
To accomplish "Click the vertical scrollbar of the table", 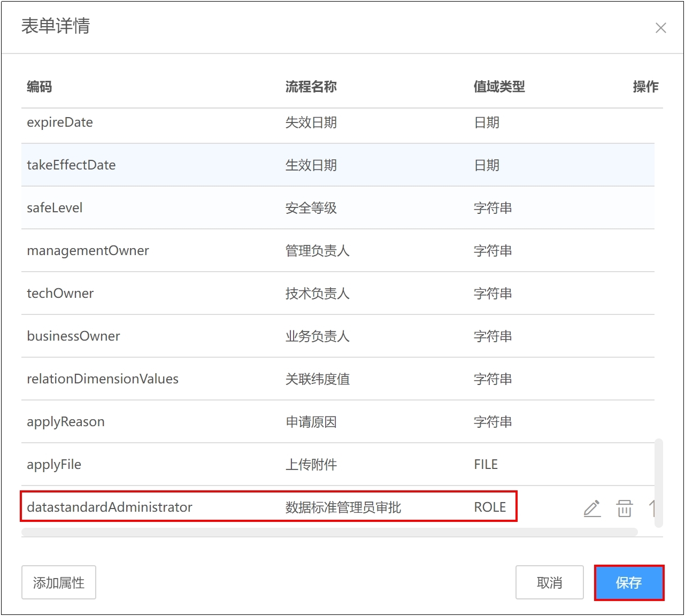I will click(659, 483).
